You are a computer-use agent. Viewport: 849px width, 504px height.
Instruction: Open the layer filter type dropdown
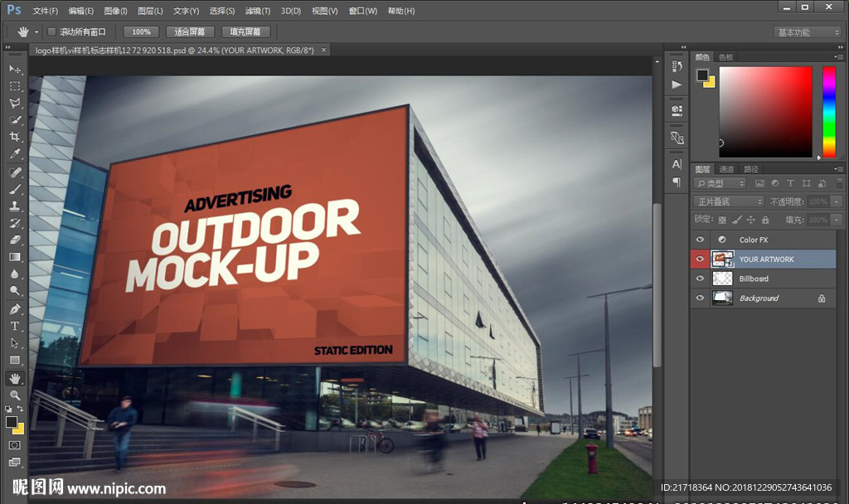(x=720, y=183)
